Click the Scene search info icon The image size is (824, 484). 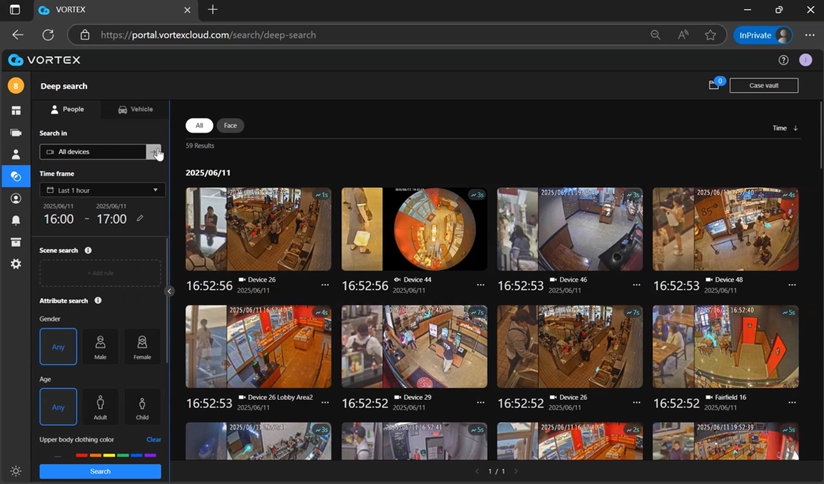pos(88,250)
